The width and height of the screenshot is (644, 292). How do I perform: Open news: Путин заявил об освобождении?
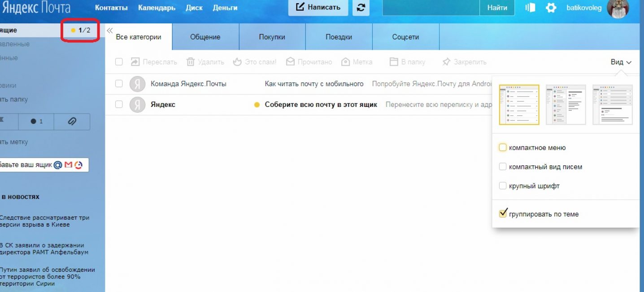pos(47,277)
